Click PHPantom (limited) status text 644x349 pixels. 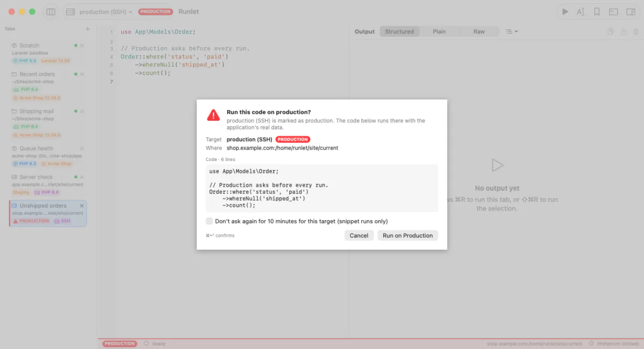click(618, 344)
